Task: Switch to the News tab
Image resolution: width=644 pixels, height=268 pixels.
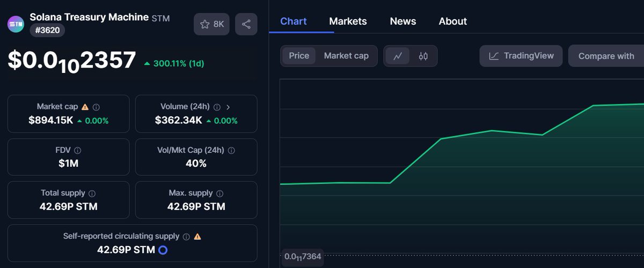Action: [403, 21]
